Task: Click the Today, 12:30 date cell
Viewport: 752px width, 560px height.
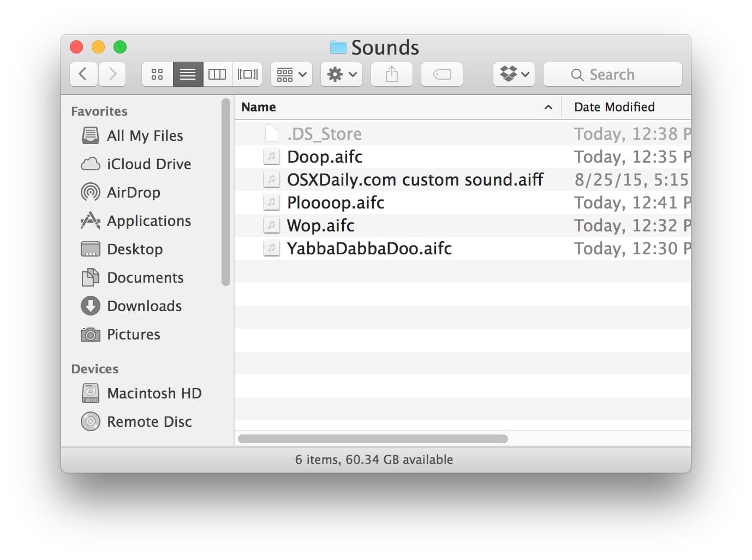Action: (x=632, y=248)
